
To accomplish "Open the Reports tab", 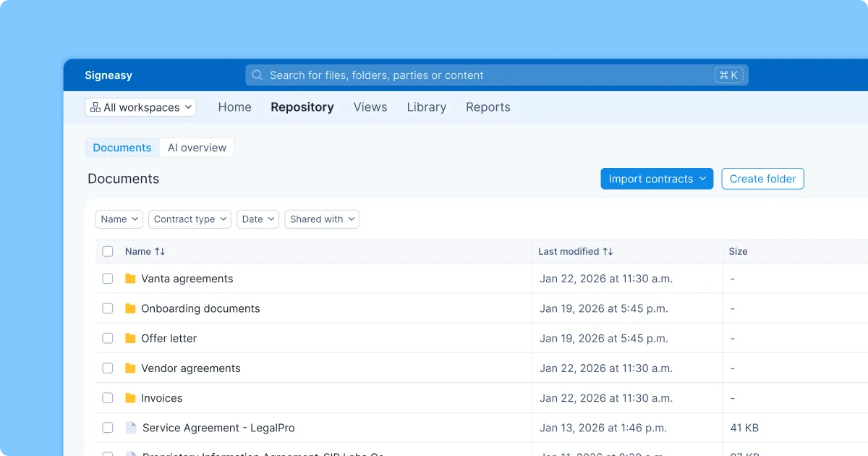I will coord(488,107).
